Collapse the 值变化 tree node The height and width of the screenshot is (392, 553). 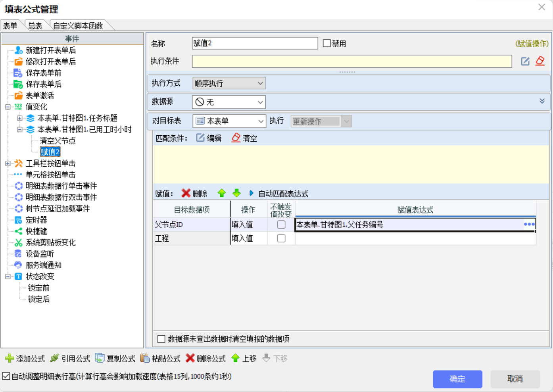[8, 107]
